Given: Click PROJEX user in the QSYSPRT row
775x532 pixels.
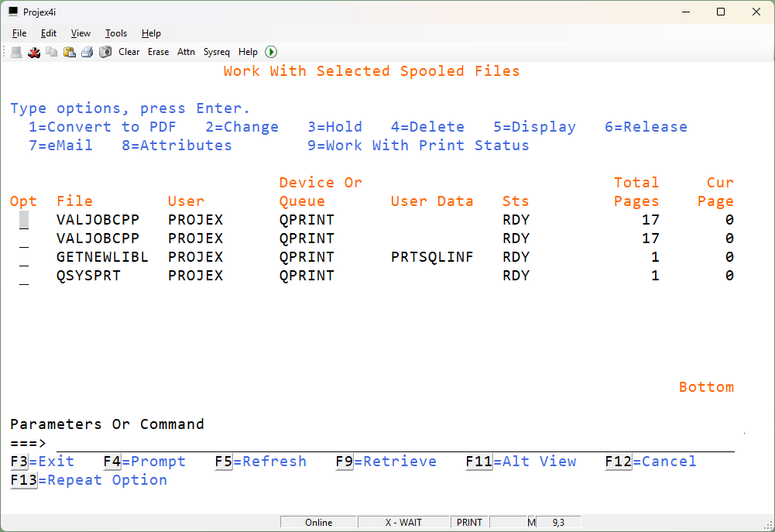Looking at the screenshot, I should point(195,276).
